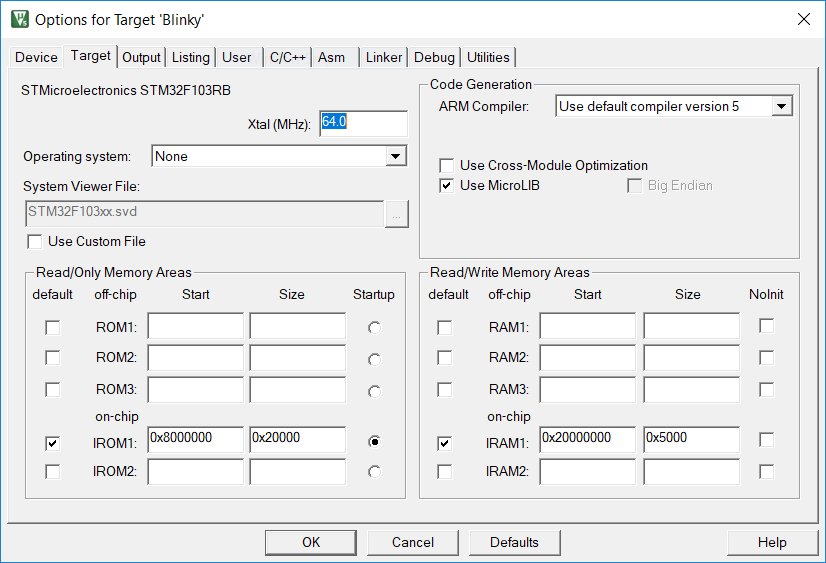This screenshot has width=826, height=563.
Task: Check the RAM1 default checkbox
Action: click(445, 328)
